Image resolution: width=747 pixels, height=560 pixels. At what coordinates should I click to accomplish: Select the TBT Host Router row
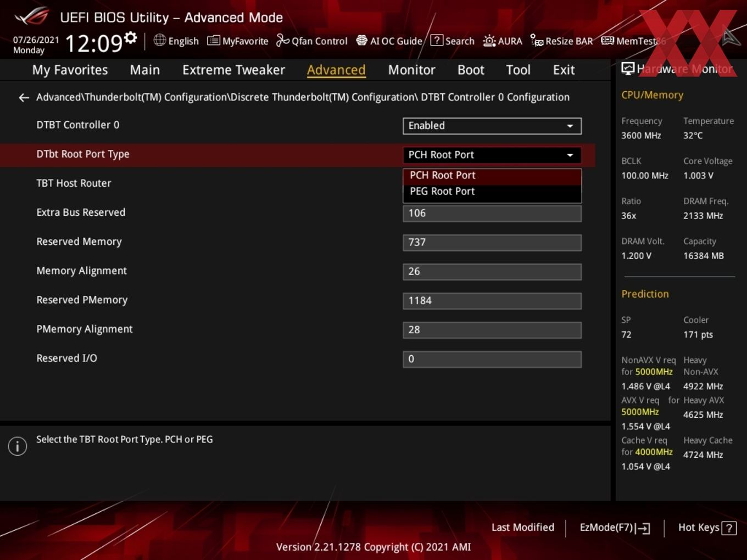click(74, 183)
